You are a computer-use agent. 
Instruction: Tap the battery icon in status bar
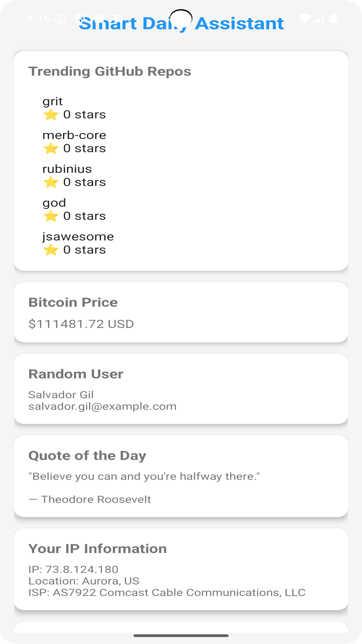click(x=333, y=18)
